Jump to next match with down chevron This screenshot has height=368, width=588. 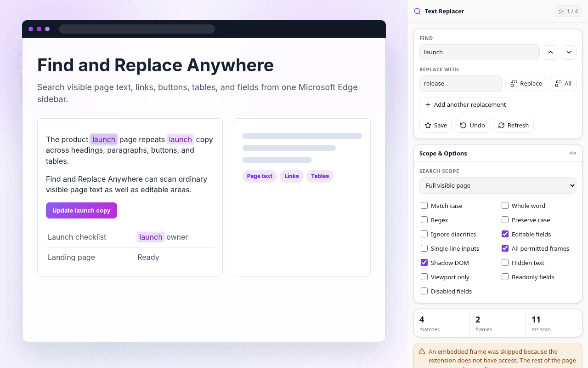coord(569,52)
